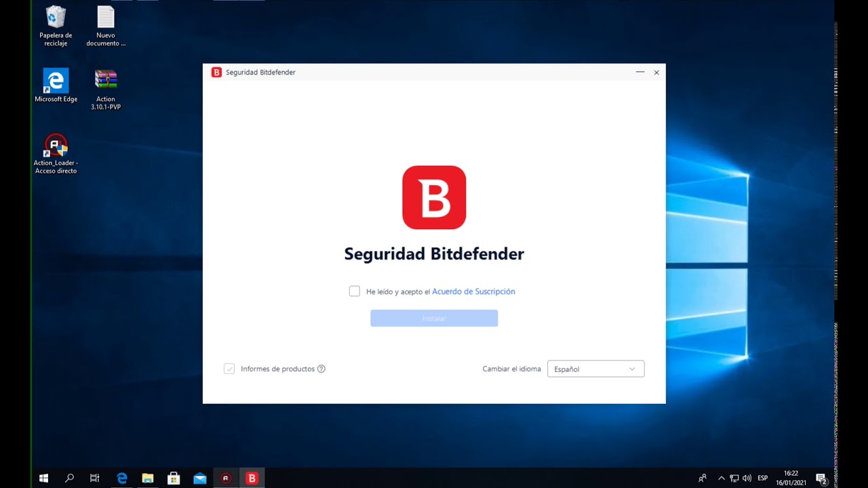
Task: Open the volume control tray icon
Action: 747,478
